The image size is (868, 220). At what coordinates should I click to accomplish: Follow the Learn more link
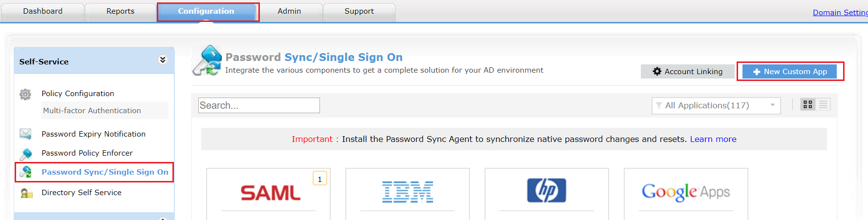pos(713,139)
